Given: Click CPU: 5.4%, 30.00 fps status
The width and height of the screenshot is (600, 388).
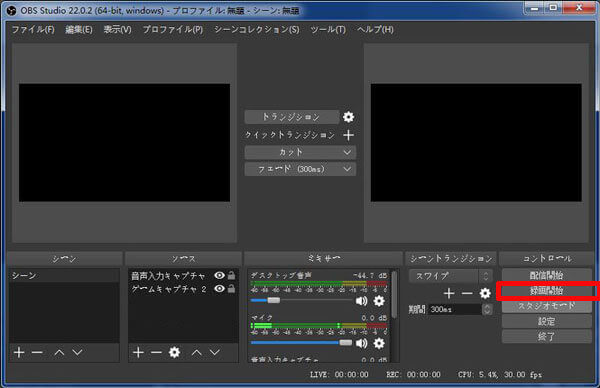Looking at the screenshot, I should (x=500, y=375).
